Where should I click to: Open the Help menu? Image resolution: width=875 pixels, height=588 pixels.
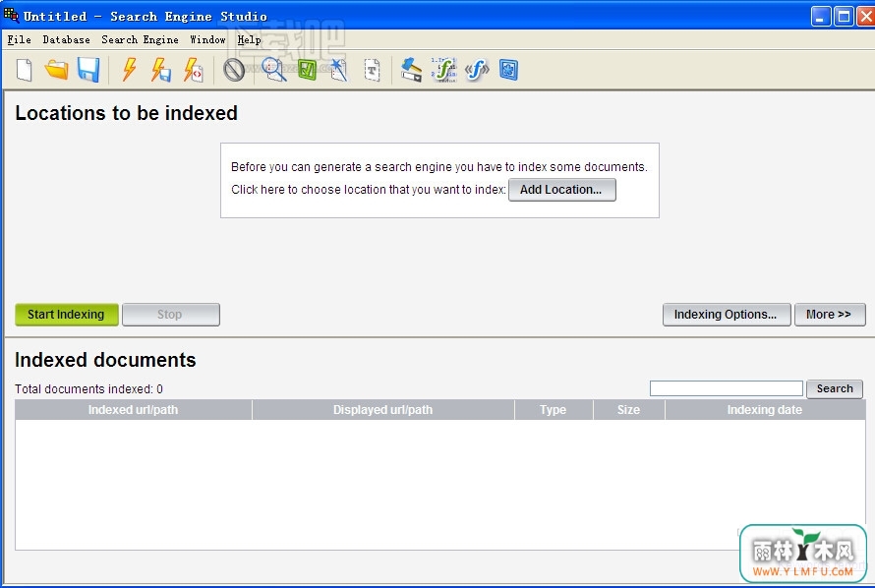(x=249, y=39)
